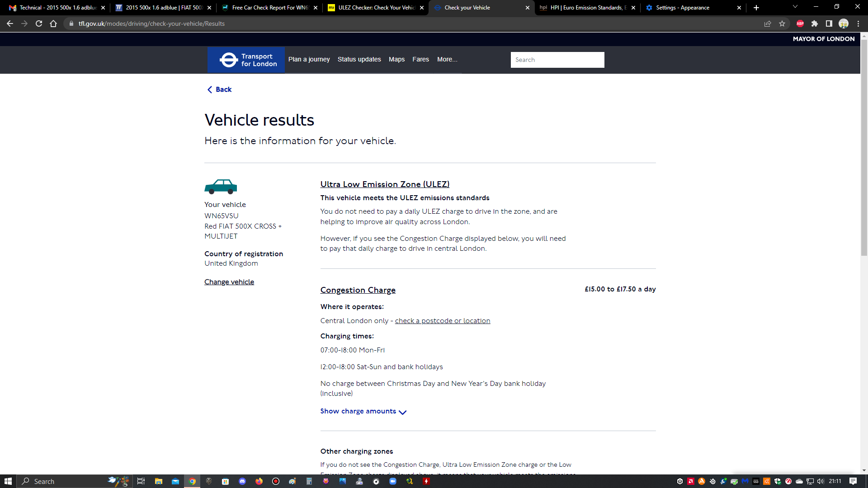Screen dimensions: 868x488
Task: Open OneDrive tray icon
Action: point(799,481)
